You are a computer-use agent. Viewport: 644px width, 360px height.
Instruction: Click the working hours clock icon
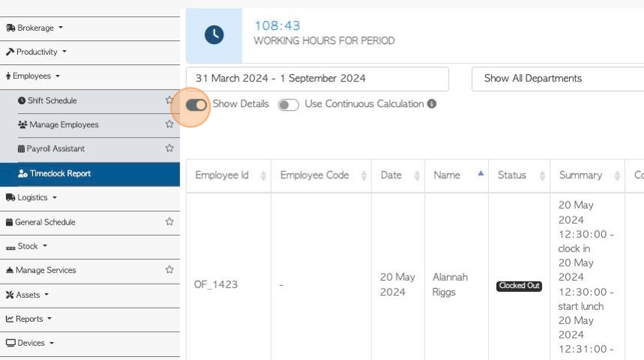(214, 34)
